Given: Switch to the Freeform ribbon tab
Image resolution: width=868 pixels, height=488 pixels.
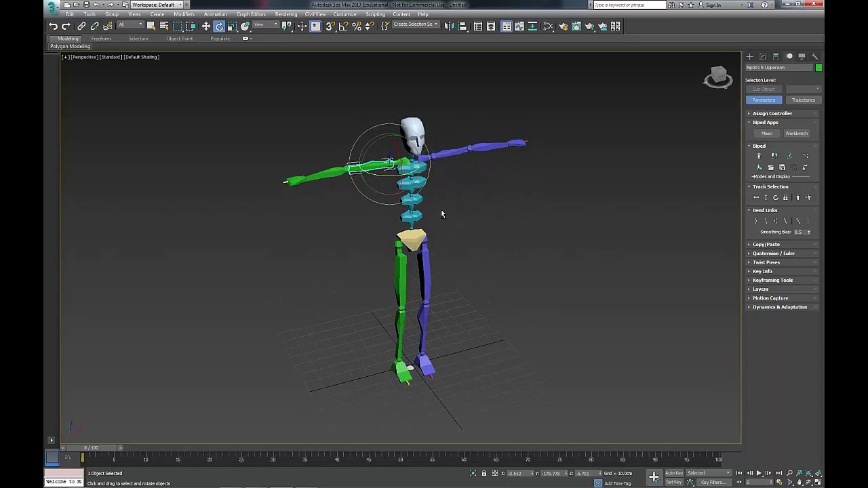Looking at the screenshot, I should tap(101, 39).
